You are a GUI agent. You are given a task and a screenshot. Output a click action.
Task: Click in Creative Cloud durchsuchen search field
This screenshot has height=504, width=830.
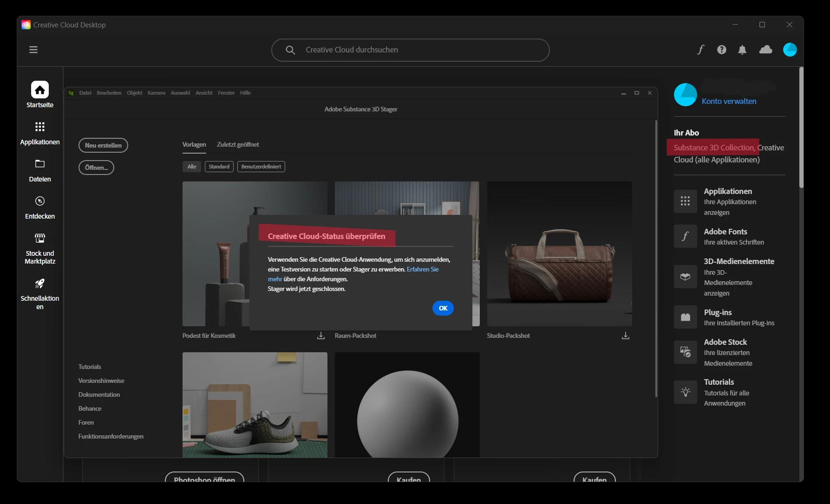coord(411,50)
